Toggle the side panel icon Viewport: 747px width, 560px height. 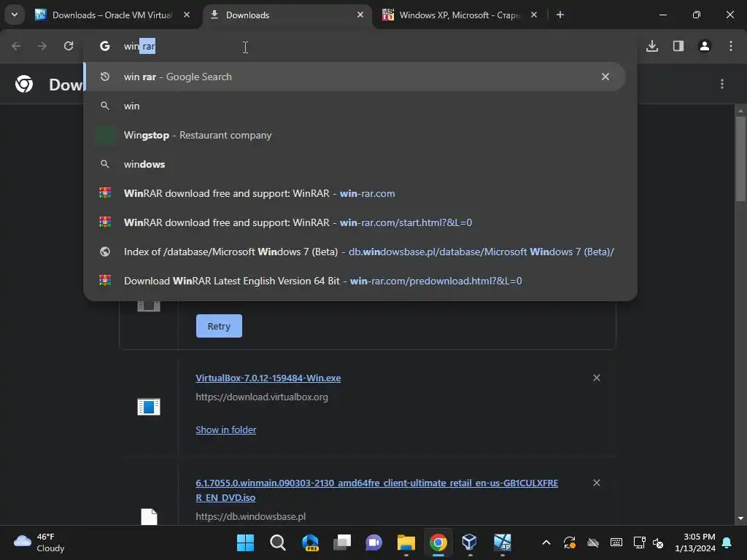tap(678, 46)
